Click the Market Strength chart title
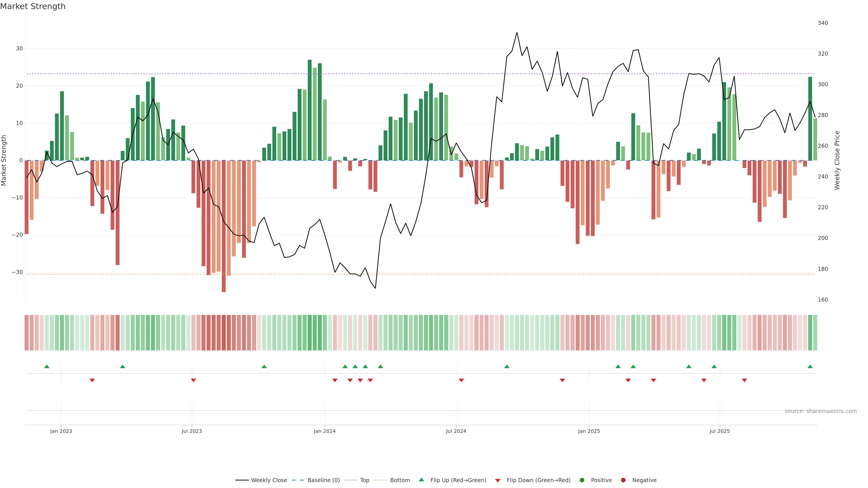 pos(33,6)
